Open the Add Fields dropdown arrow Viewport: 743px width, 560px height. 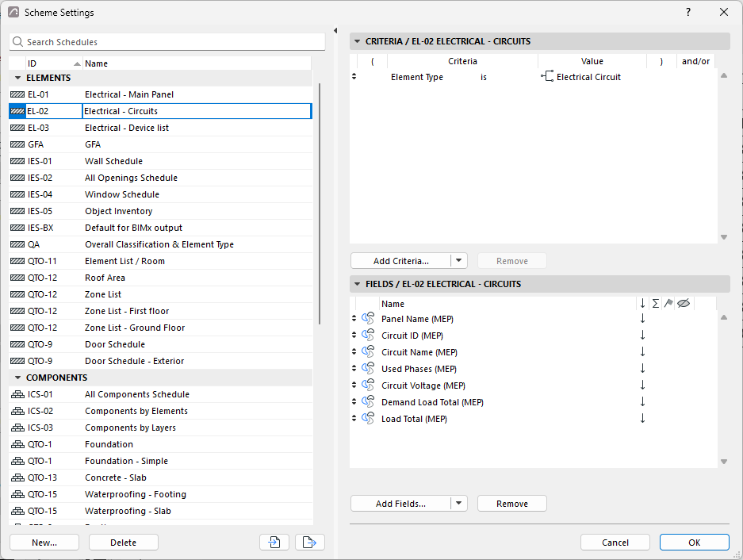pyautogui.click(x=458, y=503)
